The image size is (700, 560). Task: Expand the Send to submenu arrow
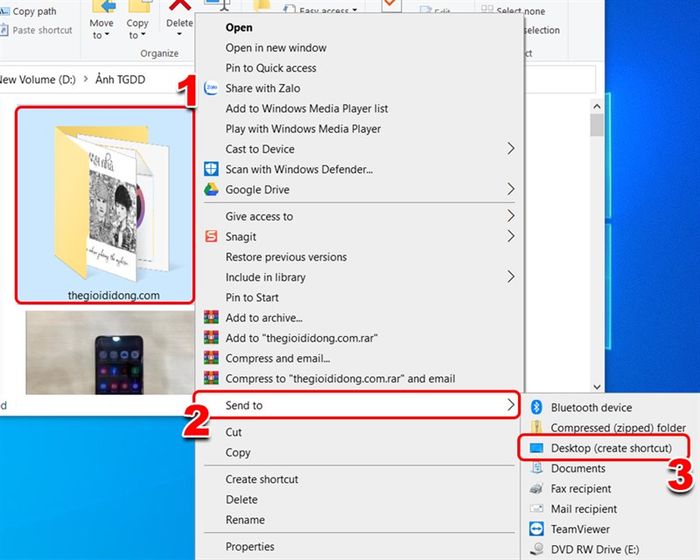[511, 405]
